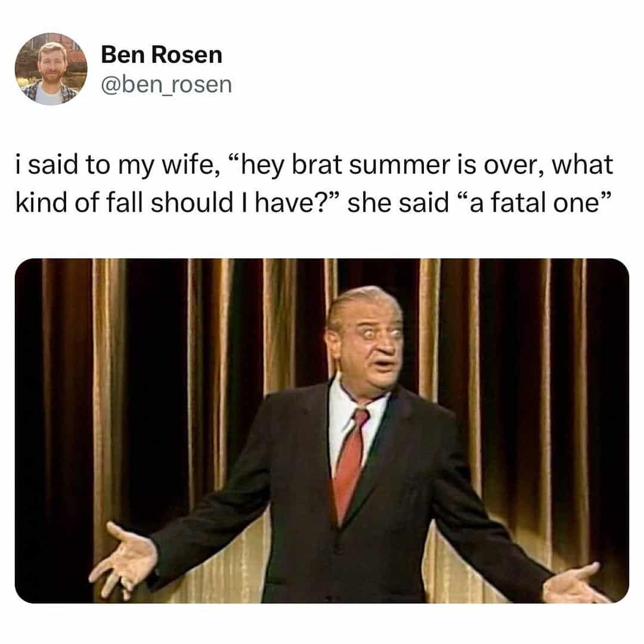This screenshot has width=644, height=644.
Task: Click the word "she said" in tweet
Action: coord(398,203)
